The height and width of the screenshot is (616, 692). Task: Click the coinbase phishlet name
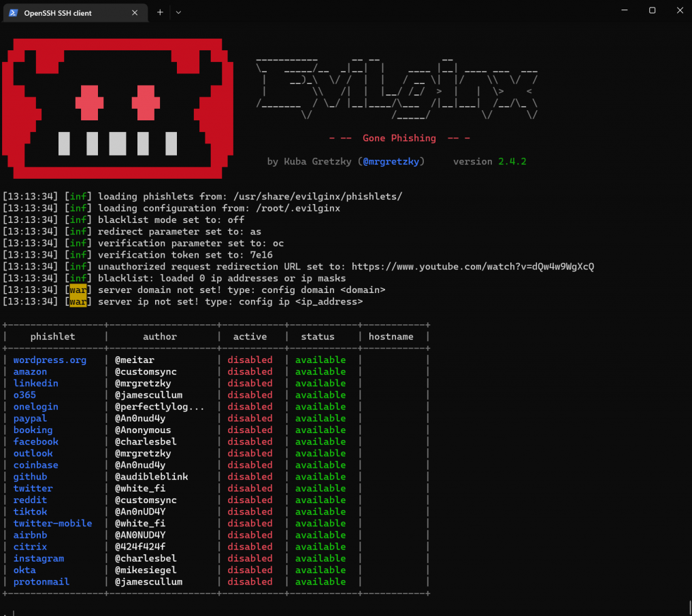click(x=36, y=465)
